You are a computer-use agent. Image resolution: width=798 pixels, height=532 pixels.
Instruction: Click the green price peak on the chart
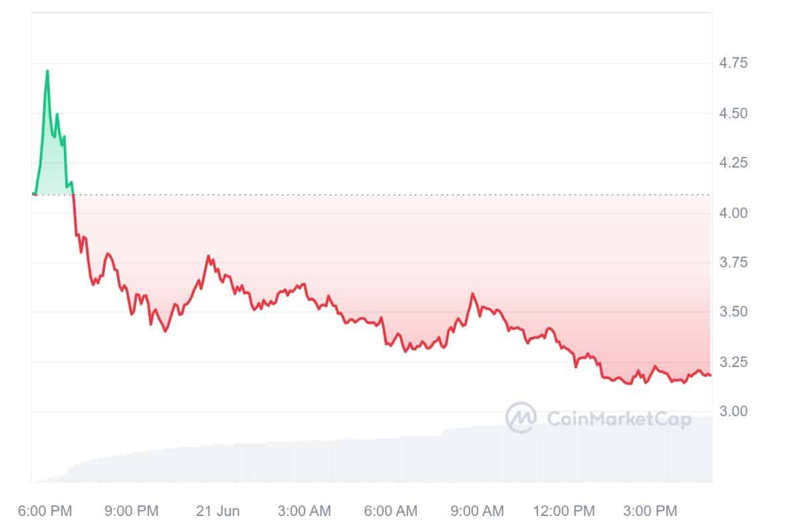coord(47,70)
